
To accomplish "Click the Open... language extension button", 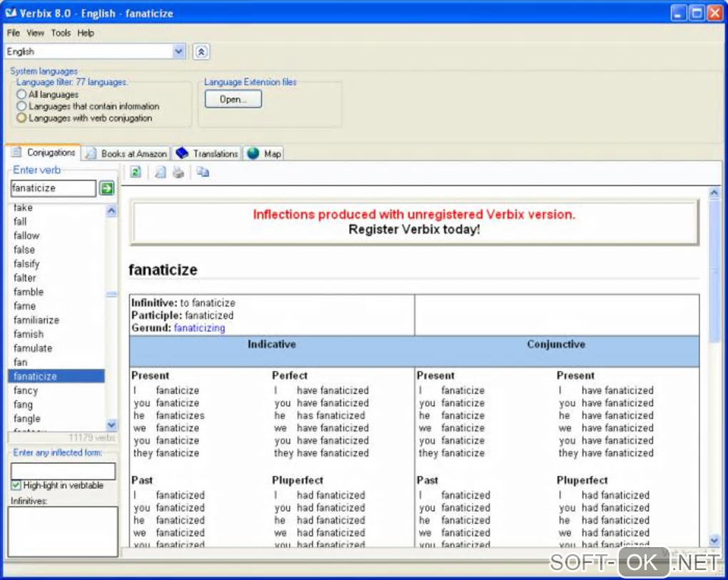I will (x=233, y=99).
